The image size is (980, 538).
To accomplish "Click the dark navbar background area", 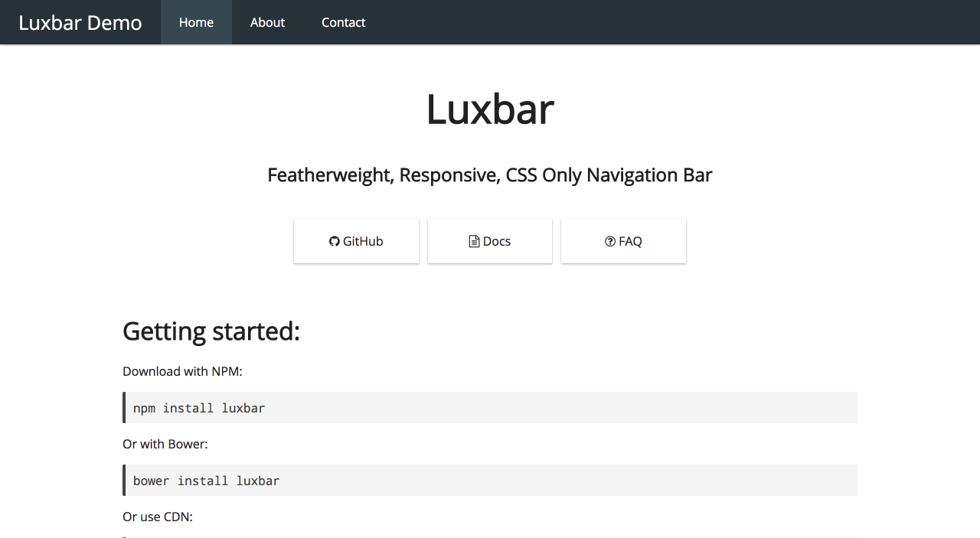I will tap(612, 22).
